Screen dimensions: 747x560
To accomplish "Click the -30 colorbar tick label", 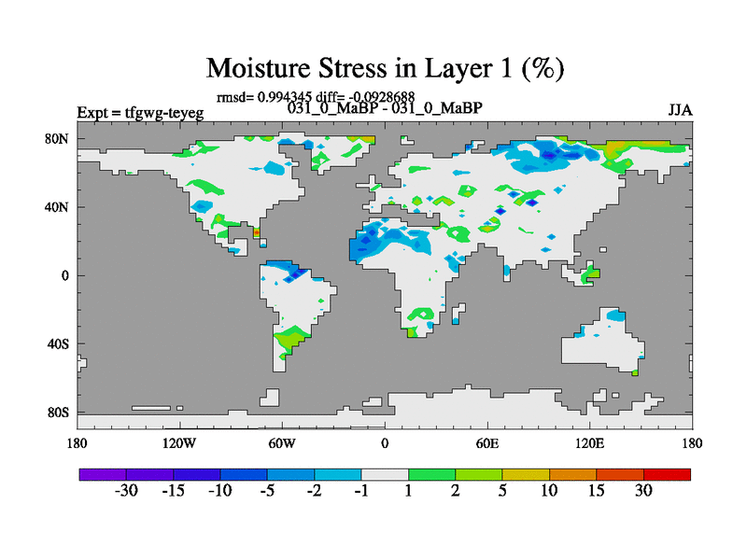I will (x=126, y=492).
